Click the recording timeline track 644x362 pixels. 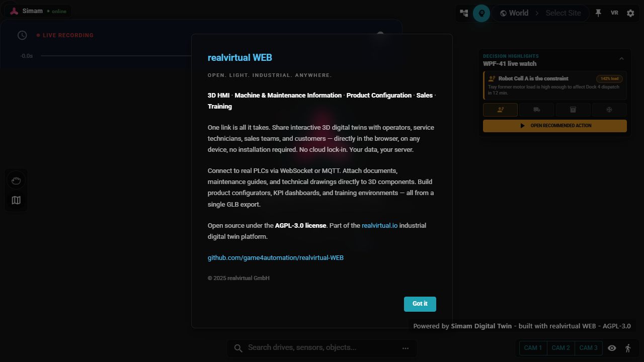pos(116,56)
